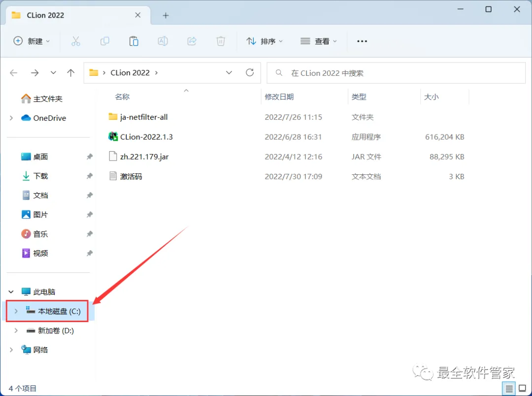Click the zh.221.179.jar file icon

[x=113, y=157]
